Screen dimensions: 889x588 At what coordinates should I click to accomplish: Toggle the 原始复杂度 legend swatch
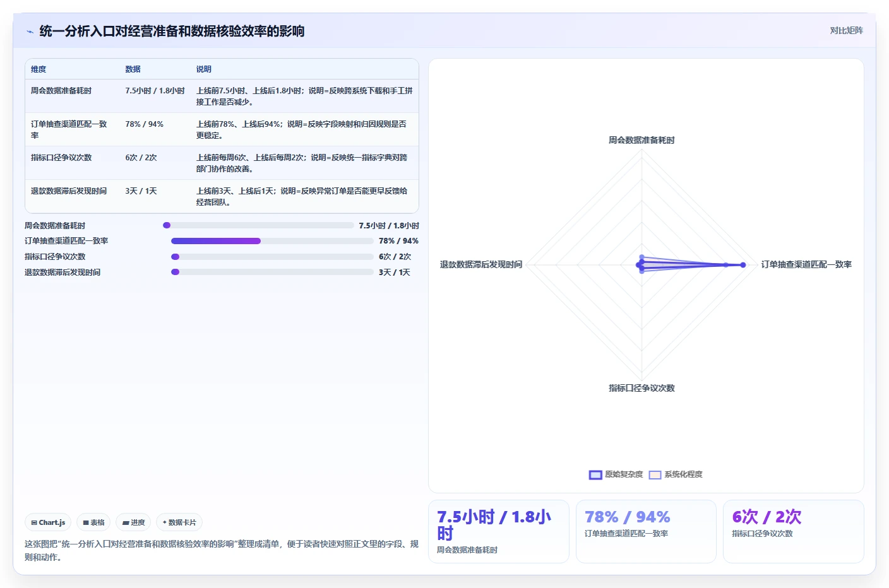(x=595, y=475)
